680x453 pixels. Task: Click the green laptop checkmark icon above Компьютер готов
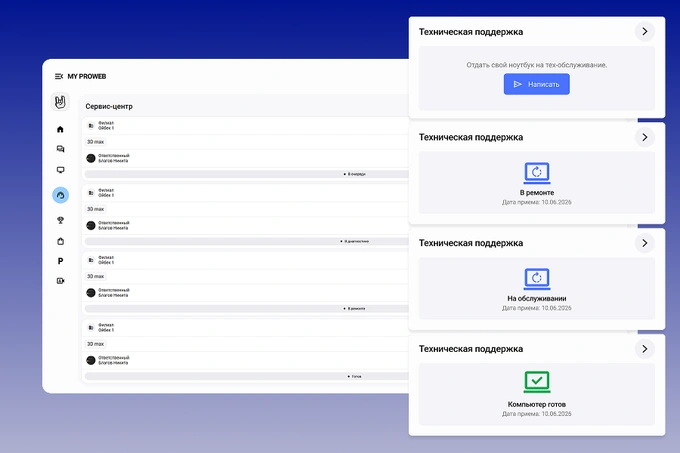tap(537, 382)
